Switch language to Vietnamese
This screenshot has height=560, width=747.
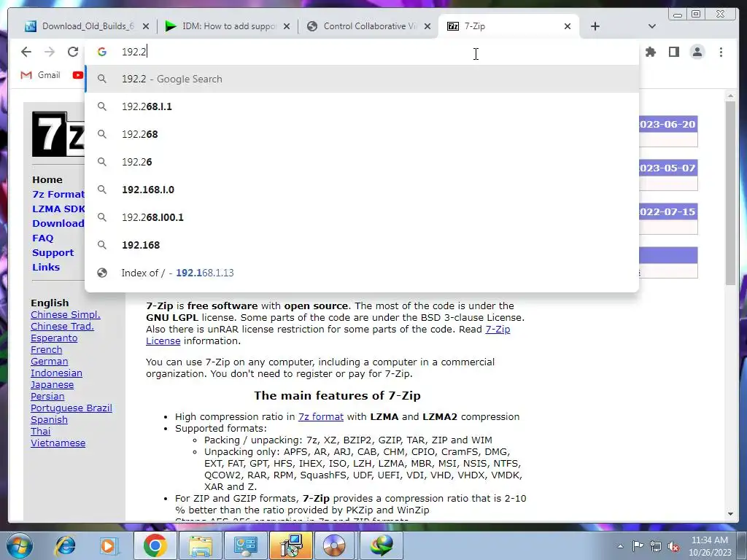click(x=58, y=443)
